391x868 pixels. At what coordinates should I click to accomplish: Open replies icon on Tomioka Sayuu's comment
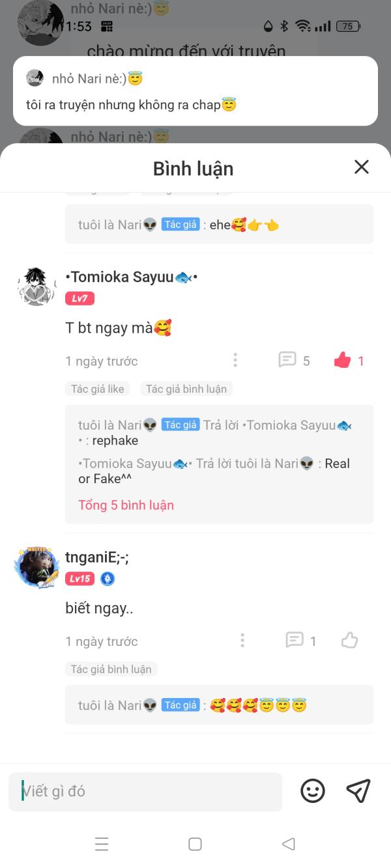coord(287,360)
